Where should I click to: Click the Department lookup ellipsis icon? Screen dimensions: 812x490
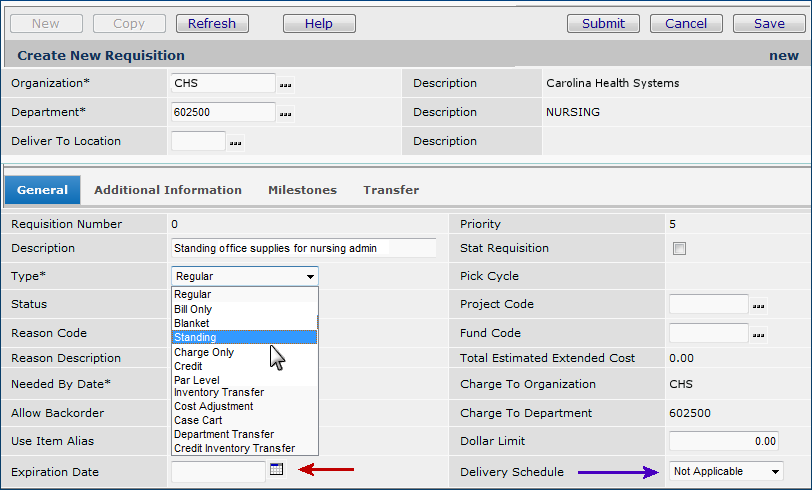coord(286,114)
